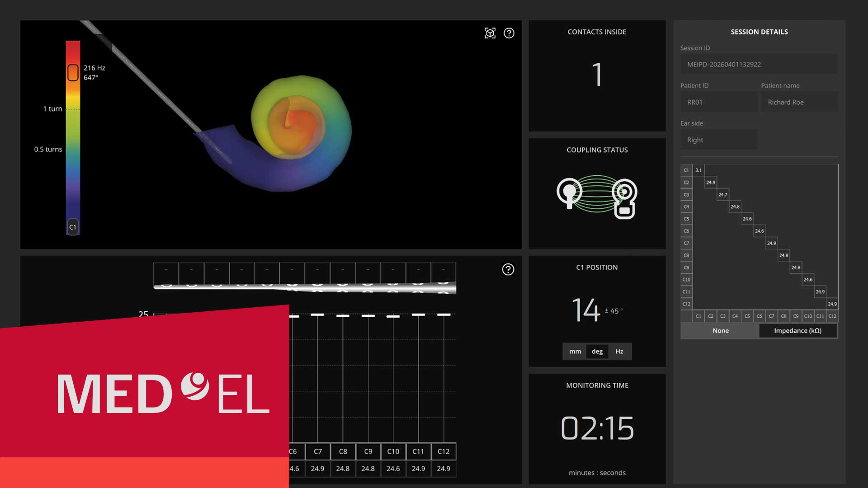
Task: Click the C2 row label in the matrix
Action: click(686, 183)
